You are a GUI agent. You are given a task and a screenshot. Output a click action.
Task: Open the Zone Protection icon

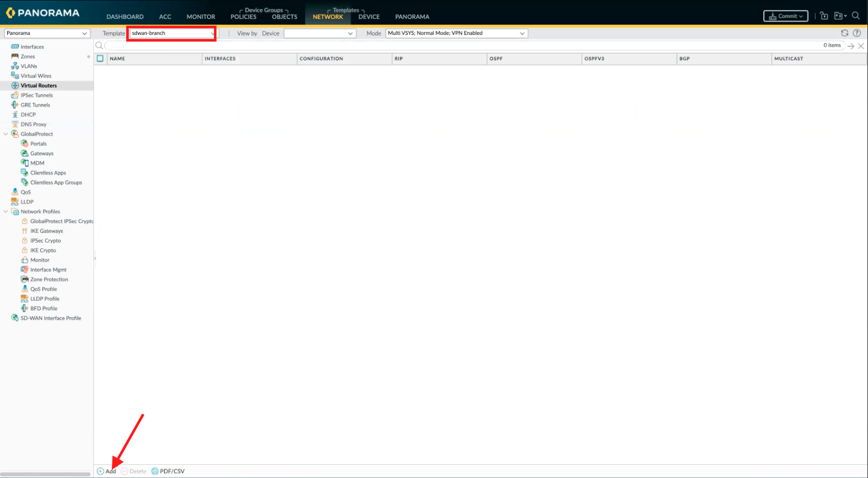pos(25,279)
